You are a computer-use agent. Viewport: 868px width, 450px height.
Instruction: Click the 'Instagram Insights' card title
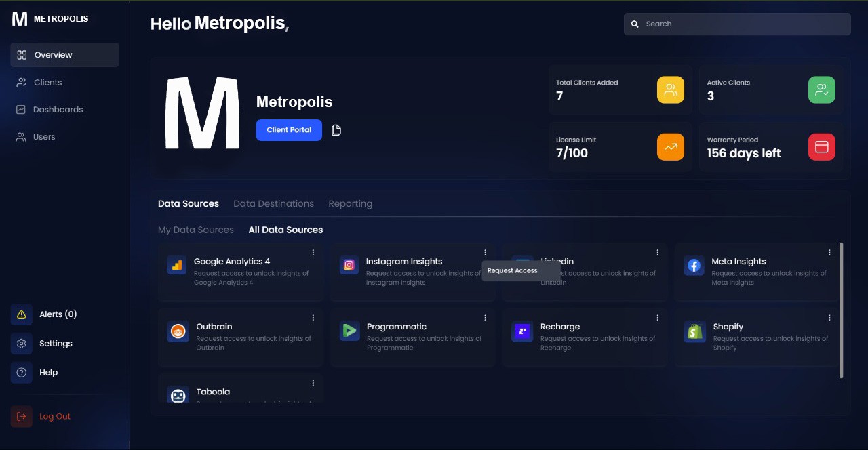point(404,262)
